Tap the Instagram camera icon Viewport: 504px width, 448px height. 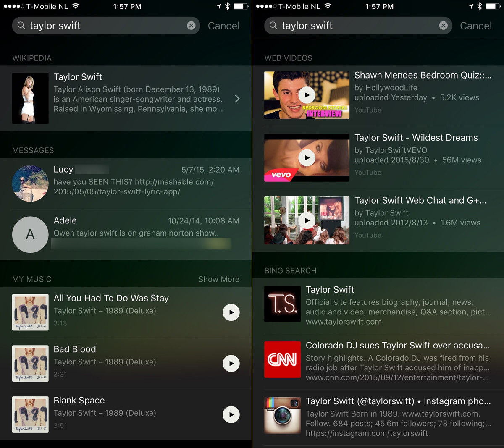click(282, 416)
